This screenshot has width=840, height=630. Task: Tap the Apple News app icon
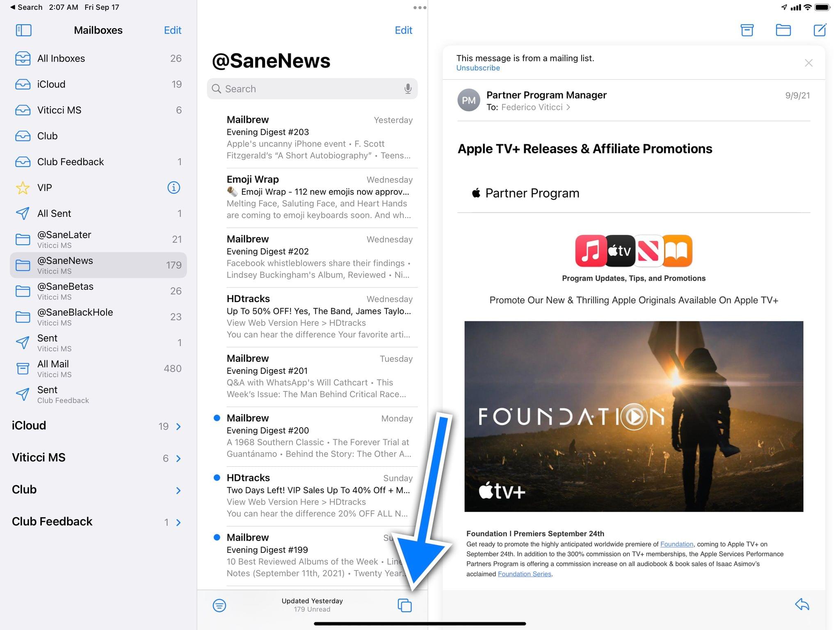click(x=648, y=250)
